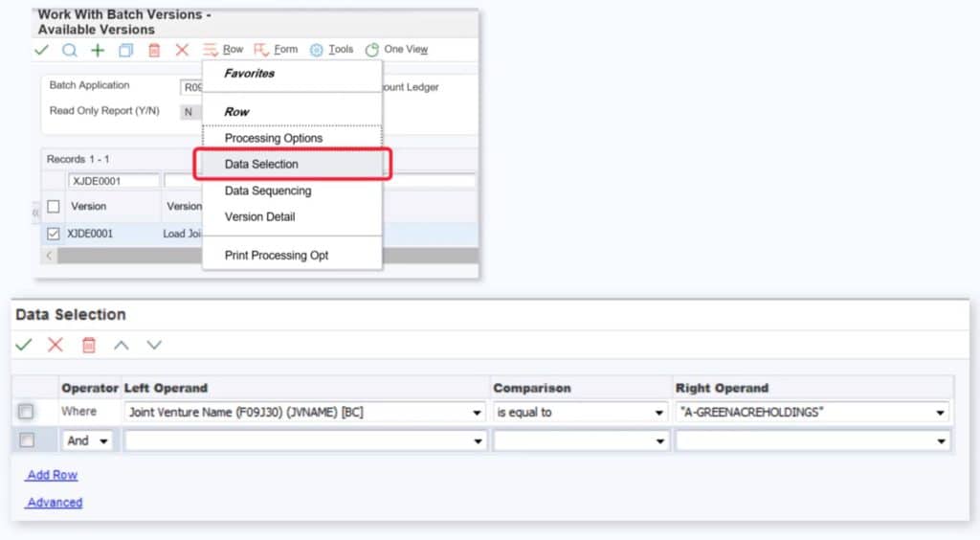Uncheck the XJDE0001 version row checkbox
980x540 pixels.
pyautogui.click(x=54, y=233)
